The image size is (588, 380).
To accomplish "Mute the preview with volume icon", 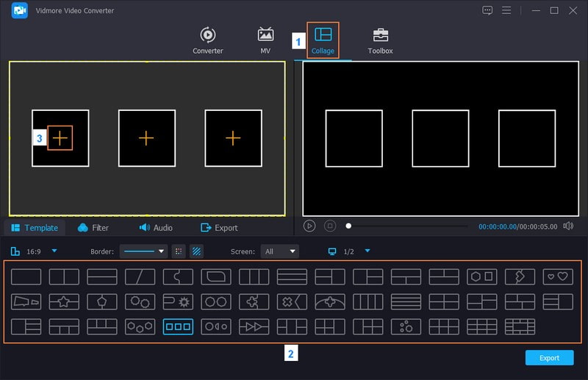I will [568, 226].
